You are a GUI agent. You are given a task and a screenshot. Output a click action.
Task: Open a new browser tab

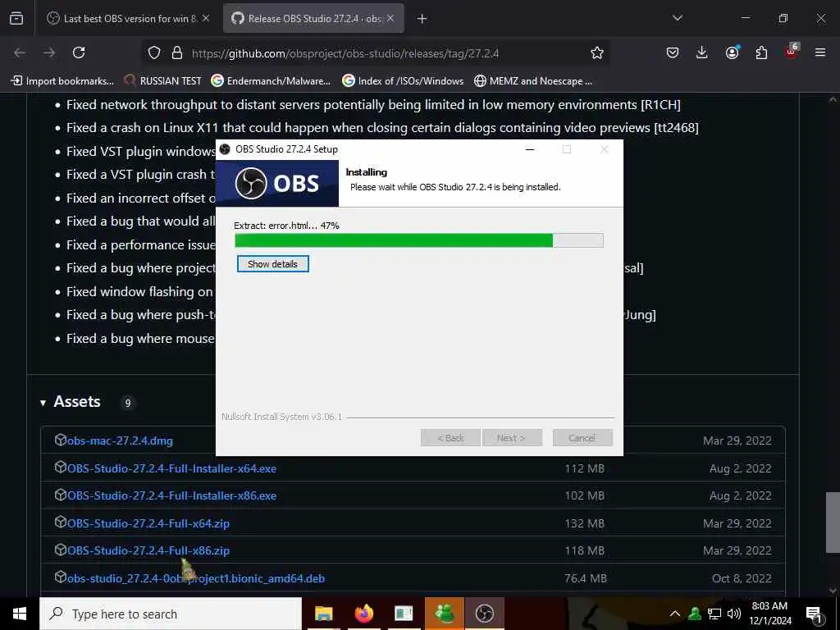coord(422,19)
